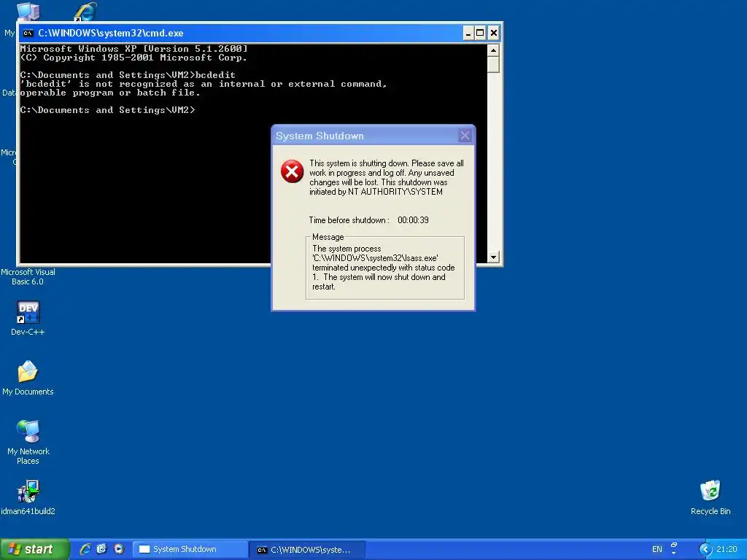Click the cmd.exe title bar system icon

coord(28,33)
